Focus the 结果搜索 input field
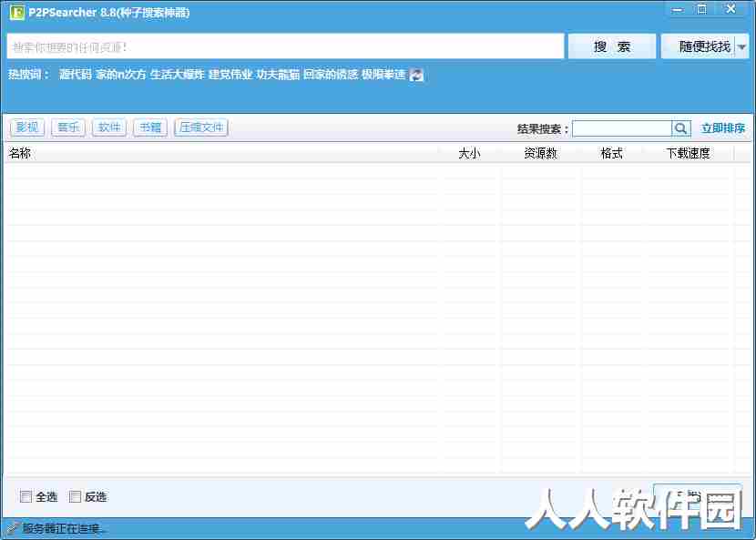This screenshot has width=756, height=540. pos(622,128)
